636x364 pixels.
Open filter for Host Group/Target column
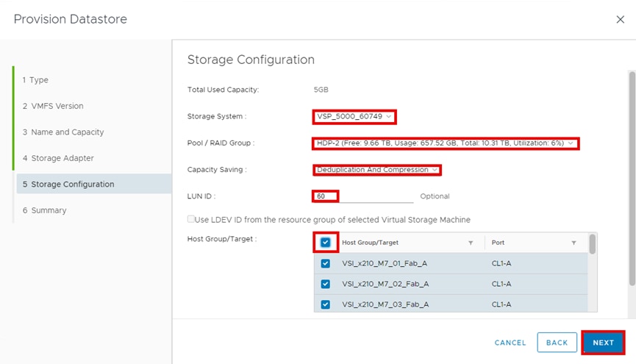click(471, 243)
